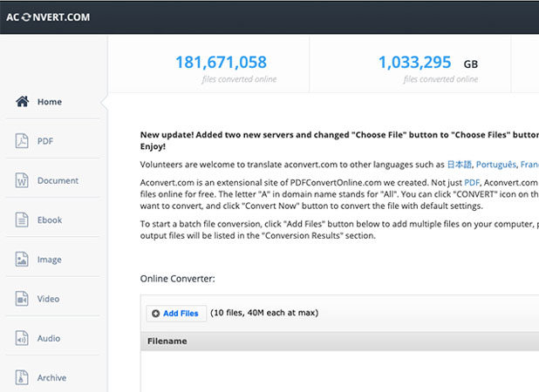Switch to the Português language link

click(495, 164)
